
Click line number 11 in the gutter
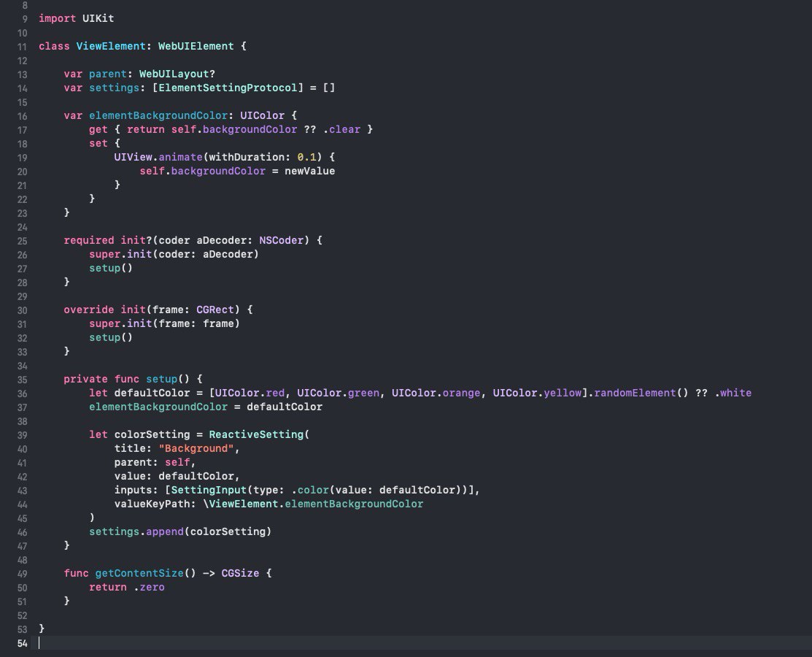(22, 47)
